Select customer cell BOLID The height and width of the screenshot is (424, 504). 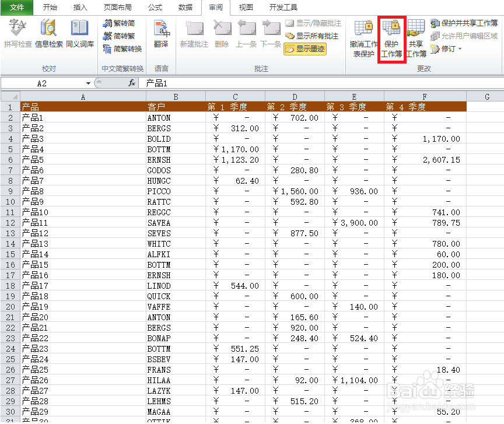(x=176, y=139)
